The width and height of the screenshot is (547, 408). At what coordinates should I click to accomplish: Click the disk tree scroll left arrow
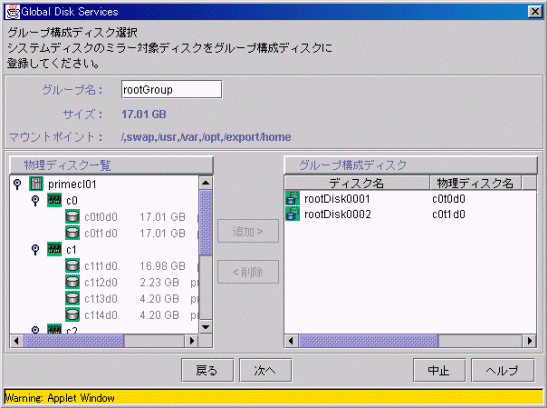click(16, 341)
